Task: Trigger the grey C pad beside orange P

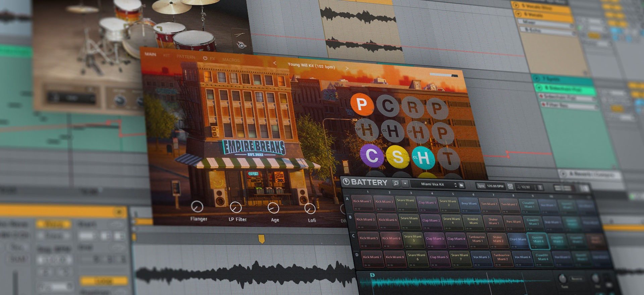Action: click(388, 106)
